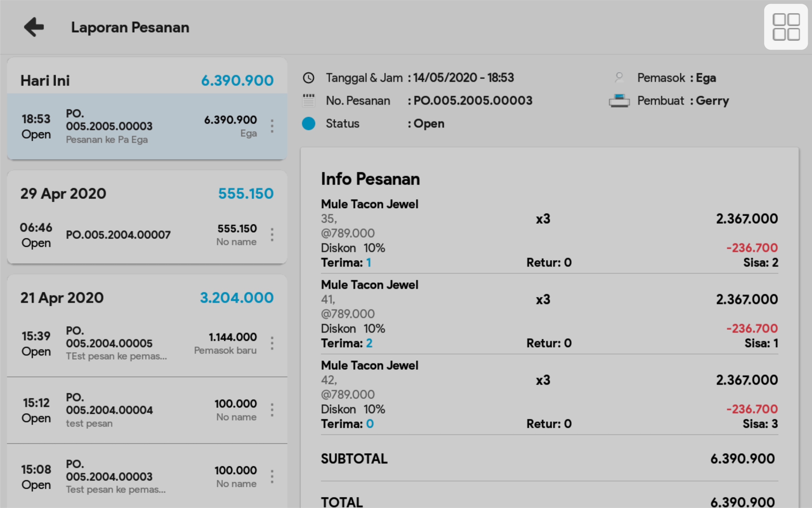Image resolution: width=812 pixels, height=508 pixels.
Task: Click the blue Open status circle
Action: tap(308, 124)
